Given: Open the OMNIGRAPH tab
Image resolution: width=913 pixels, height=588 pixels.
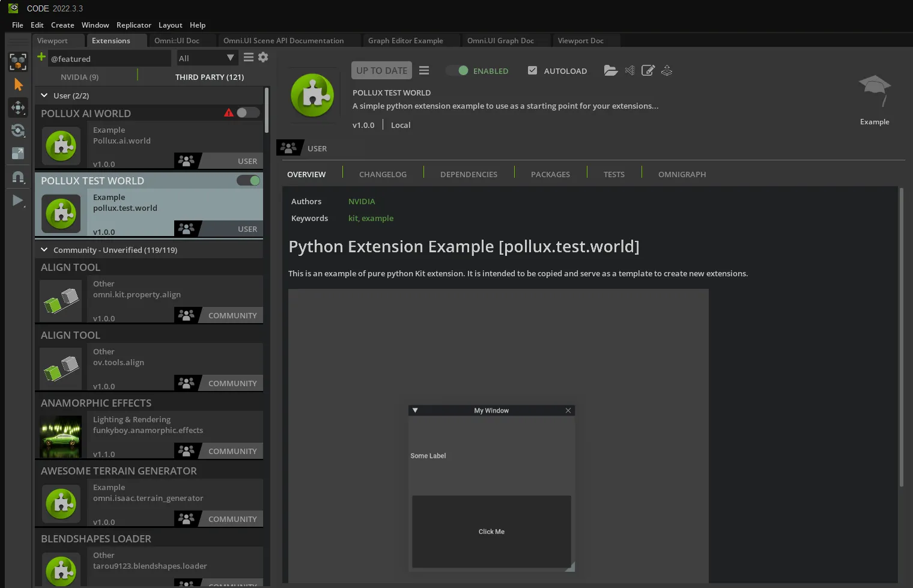Looking at the screenshot, I should tap(682, 174).
